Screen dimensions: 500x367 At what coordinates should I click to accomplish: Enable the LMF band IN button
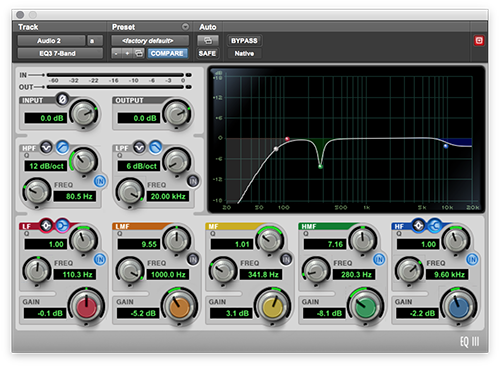pos(193,259)
